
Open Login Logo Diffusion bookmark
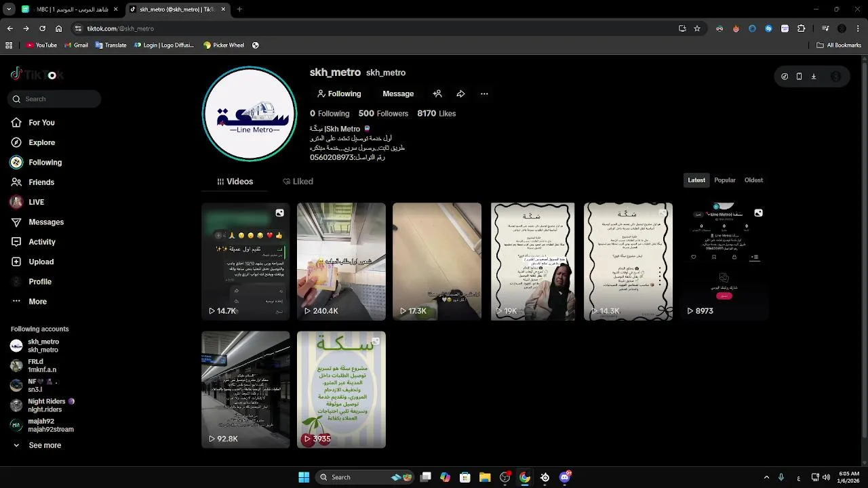tap(163, 45)
